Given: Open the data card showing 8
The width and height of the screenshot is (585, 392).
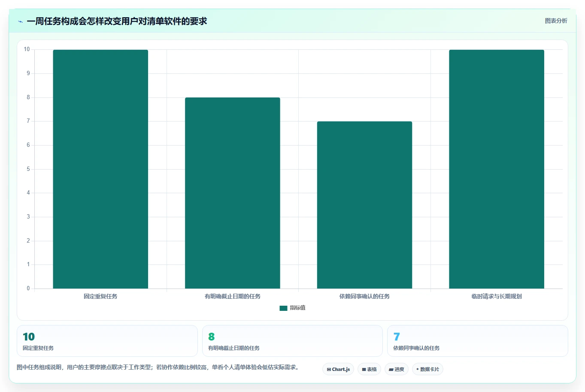Looking at the screenshot, I should (292, 341).
